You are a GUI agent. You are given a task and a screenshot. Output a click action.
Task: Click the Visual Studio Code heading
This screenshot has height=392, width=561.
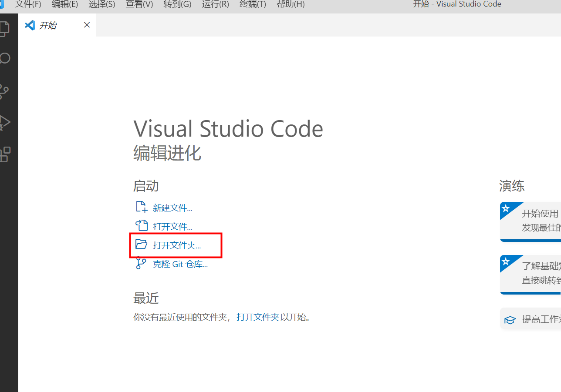pyautogui.click(x=228, y=129)
